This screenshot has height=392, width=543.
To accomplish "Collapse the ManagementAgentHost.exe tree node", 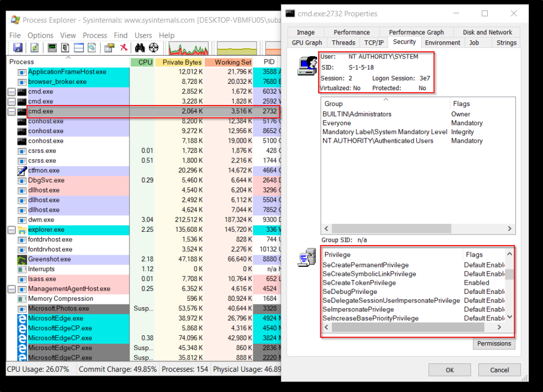I will pos(11,289).
